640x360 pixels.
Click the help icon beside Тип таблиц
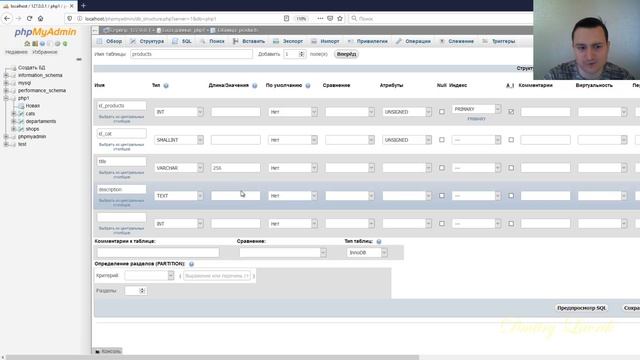379,242
